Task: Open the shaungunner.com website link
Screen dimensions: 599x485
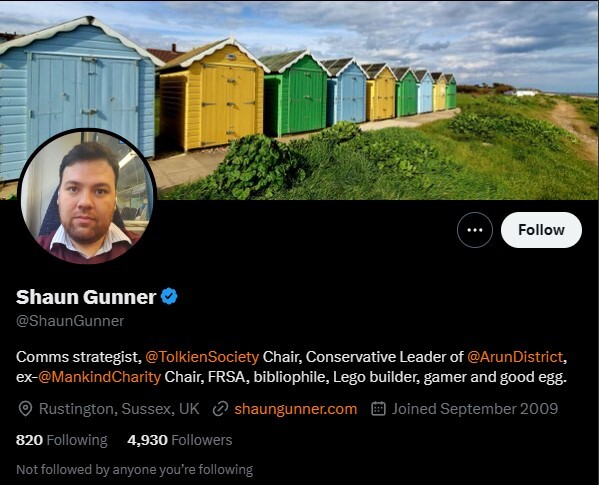Action: 296,409
